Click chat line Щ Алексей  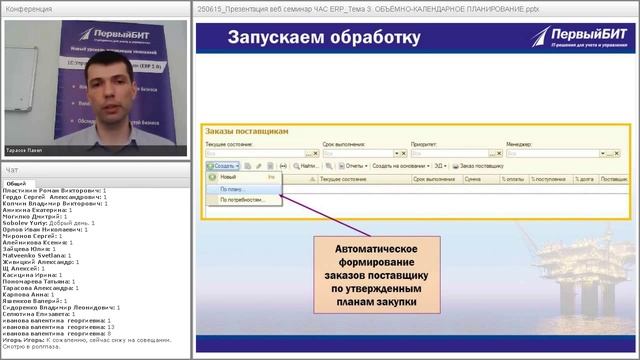point(24,269)
